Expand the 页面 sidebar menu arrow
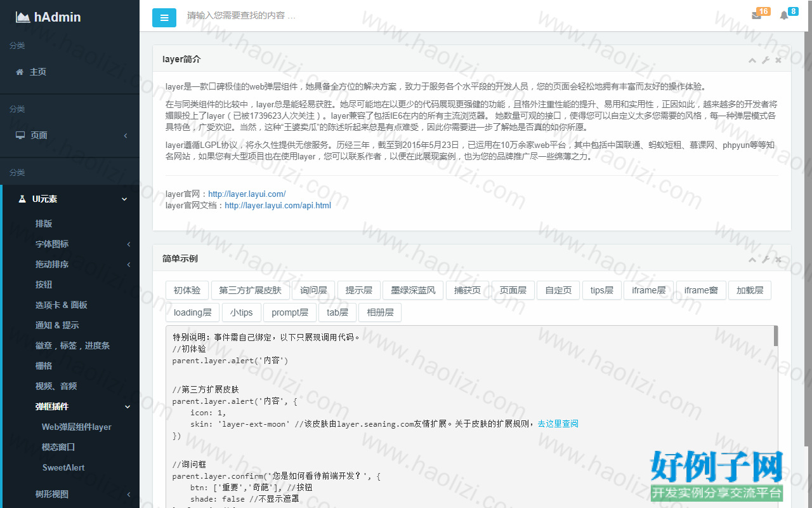812x508 pixels. [126, 135]
